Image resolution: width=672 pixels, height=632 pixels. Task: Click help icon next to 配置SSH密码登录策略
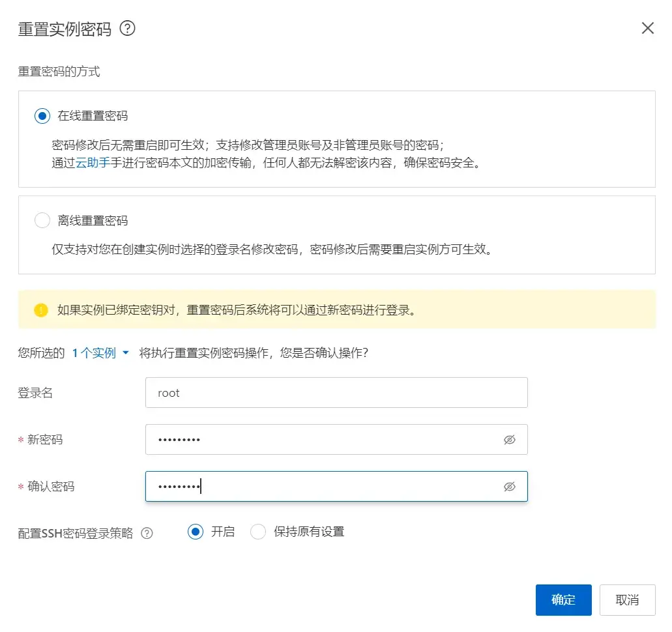click(x=147, y=533)
